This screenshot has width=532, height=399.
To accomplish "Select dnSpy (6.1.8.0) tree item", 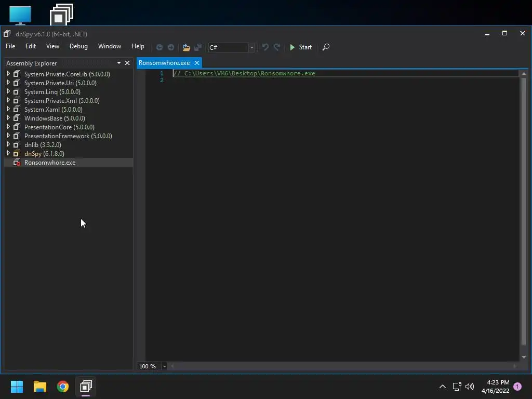I will pos(44,153).
